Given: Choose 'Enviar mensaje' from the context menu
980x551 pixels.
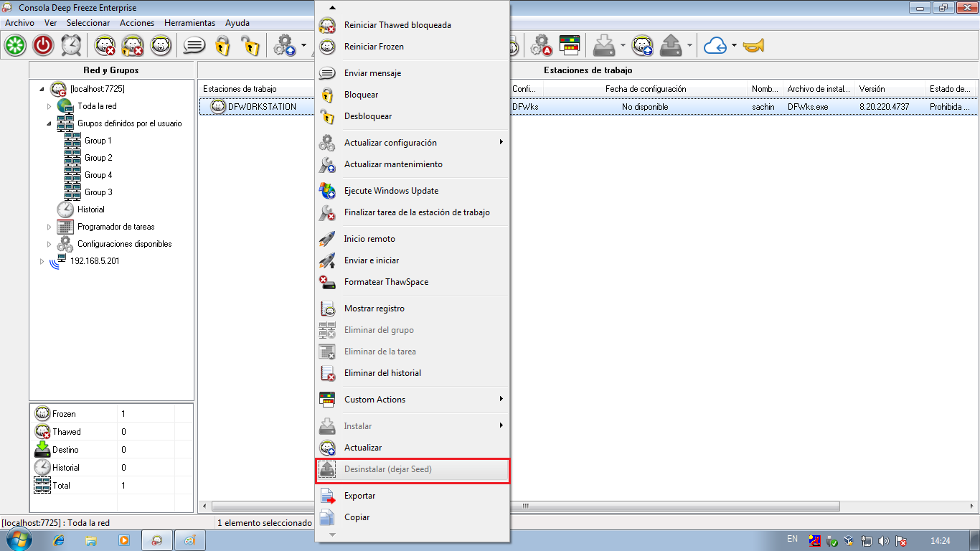Looking at the screenshot, I should pos(372,73).
